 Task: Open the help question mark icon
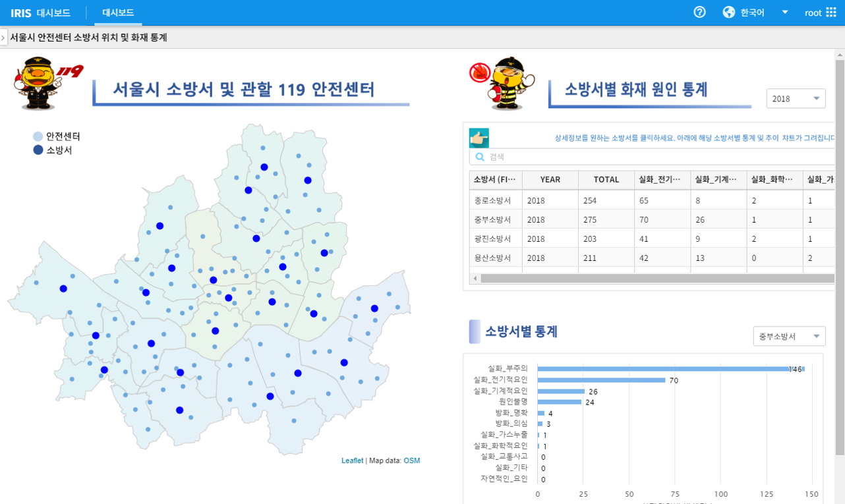coord(700,13)
